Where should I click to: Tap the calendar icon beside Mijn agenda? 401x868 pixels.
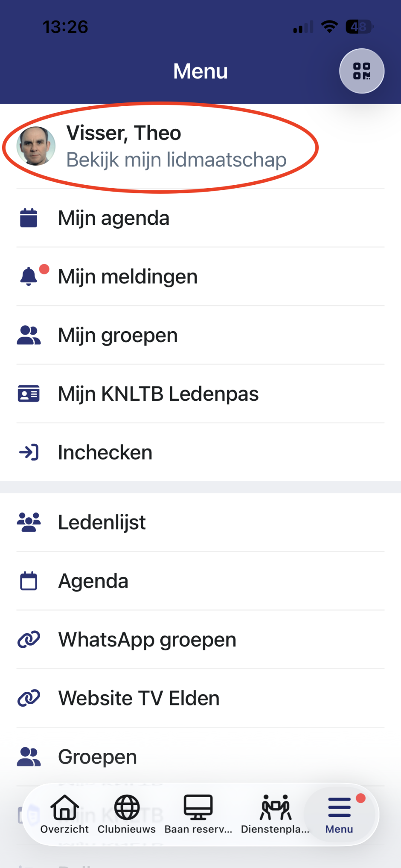point(29,218)
